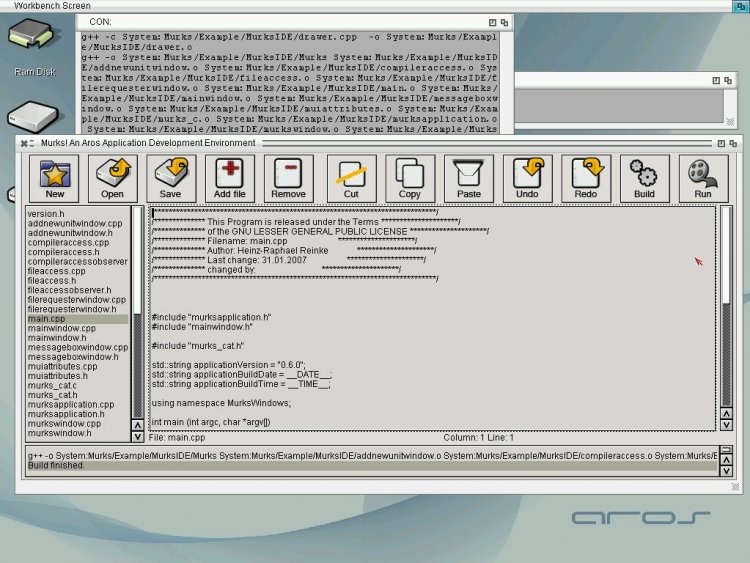The image size is (750, 563).
Task: Click the code editor vertical scrollbar
Action: (x=726, y=306)
